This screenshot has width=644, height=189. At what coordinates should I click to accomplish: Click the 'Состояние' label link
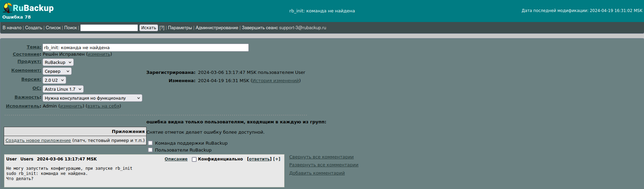click(26, 54)
